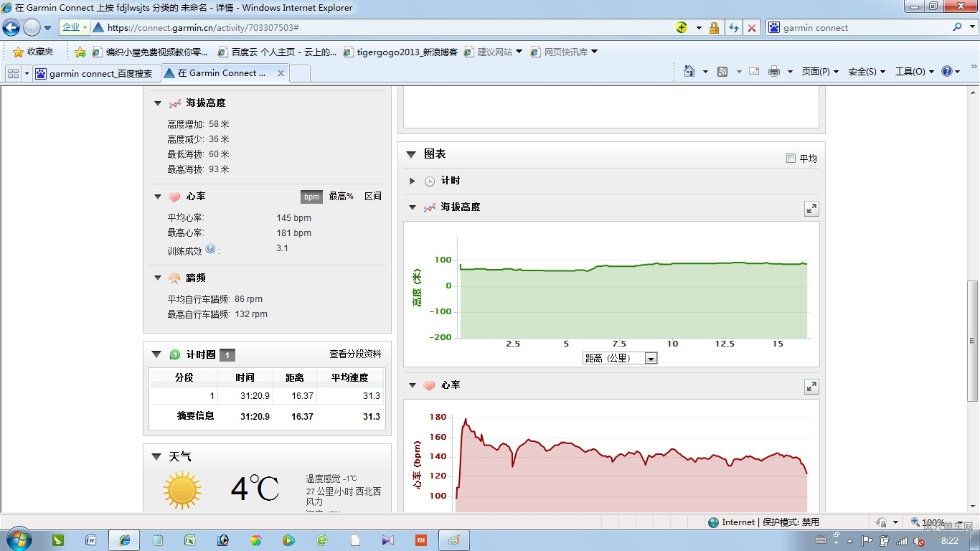Viewport: 980px width, 551px height.
Task: Click the browser back arrow button
Action: 11,28
